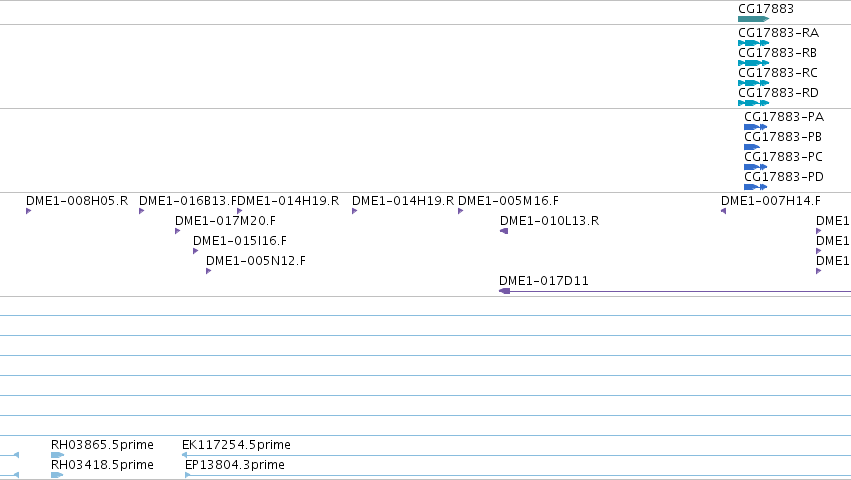Select the DME1-005N12.F label
This screenshot has width=851, height=480.
(256, 261)
